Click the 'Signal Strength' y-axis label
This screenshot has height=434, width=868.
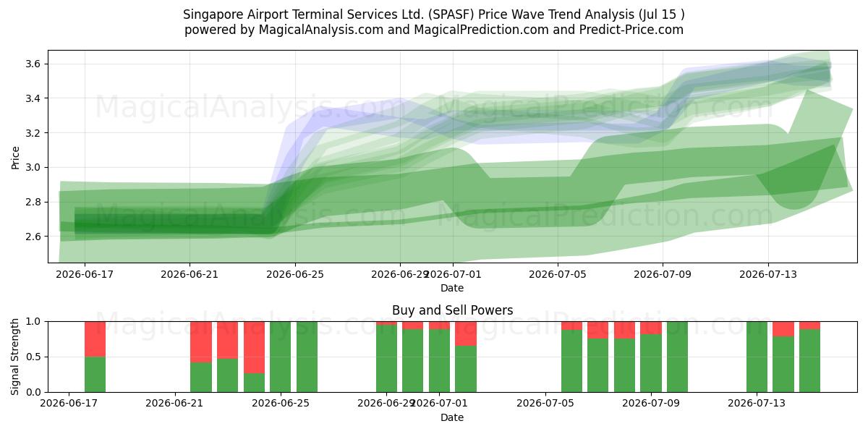15,357
